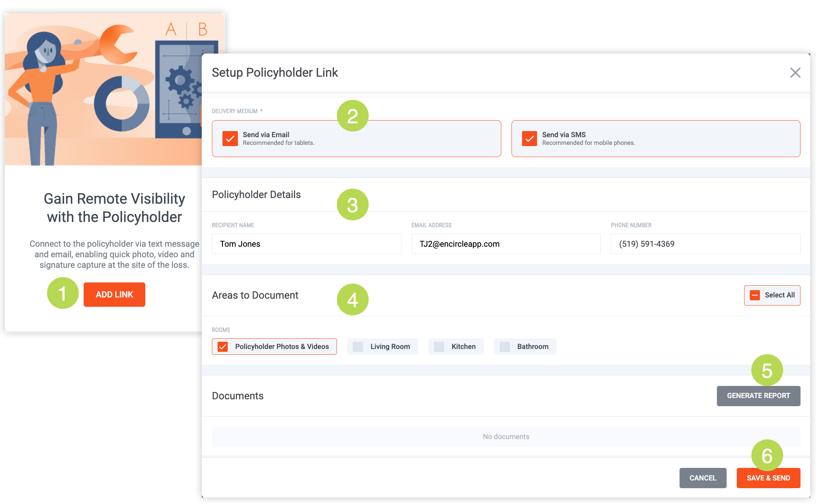Click the CANCEL button
820x504 pixels.
[703, 478]
